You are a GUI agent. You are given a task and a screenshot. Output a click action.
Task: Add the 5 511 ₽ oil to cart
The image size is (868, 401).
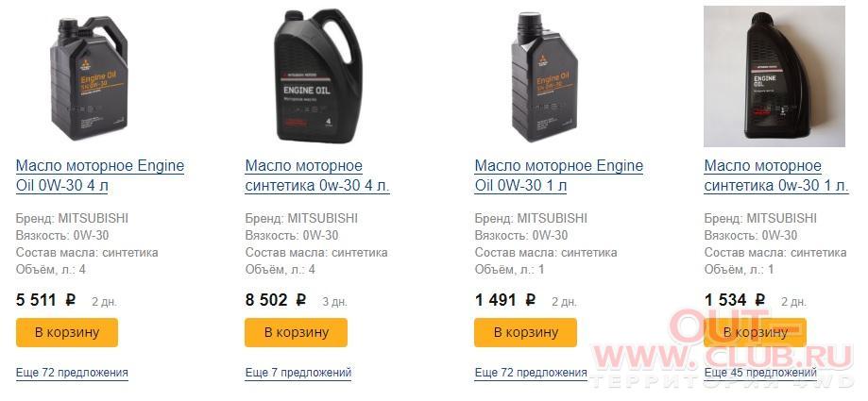(x=67, y=332)
